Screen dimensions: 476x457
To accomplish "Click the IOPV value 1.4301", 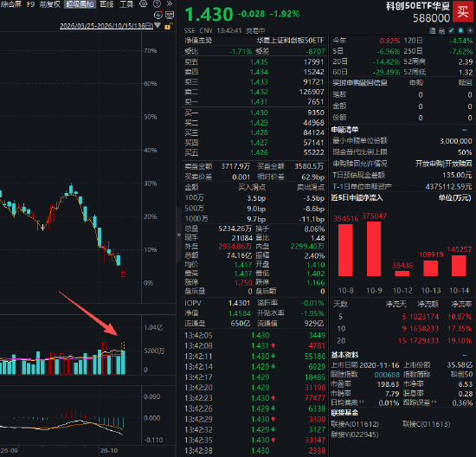I will pos(239,303).
